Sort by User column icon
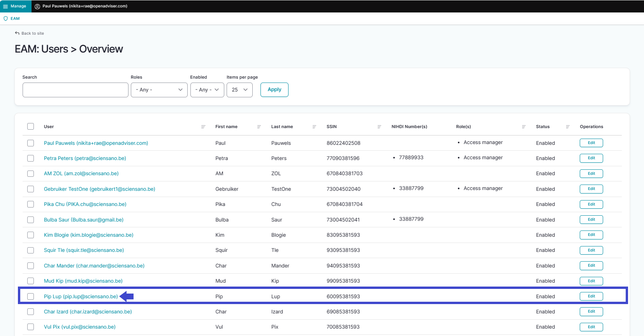 pos(203,127)
